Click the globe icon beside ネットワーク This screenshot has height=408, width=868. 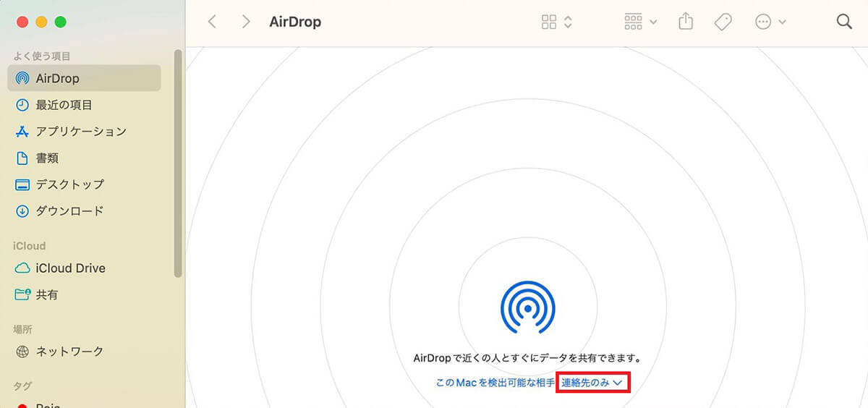(22, 352)
